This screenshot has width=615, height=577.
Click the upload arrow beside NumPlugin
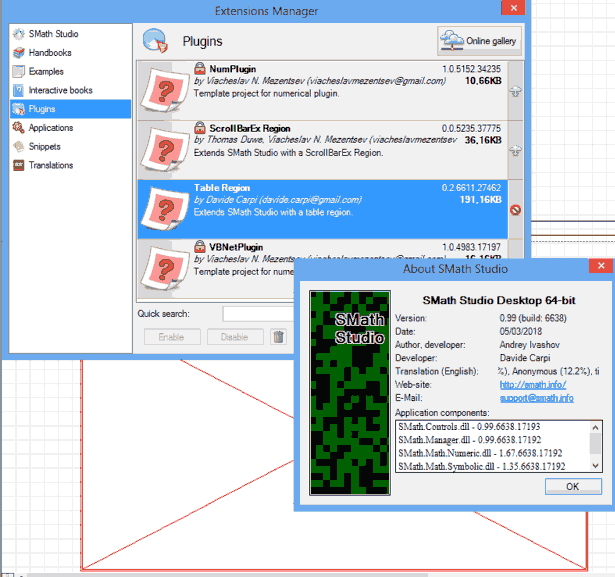pos(516,90)
